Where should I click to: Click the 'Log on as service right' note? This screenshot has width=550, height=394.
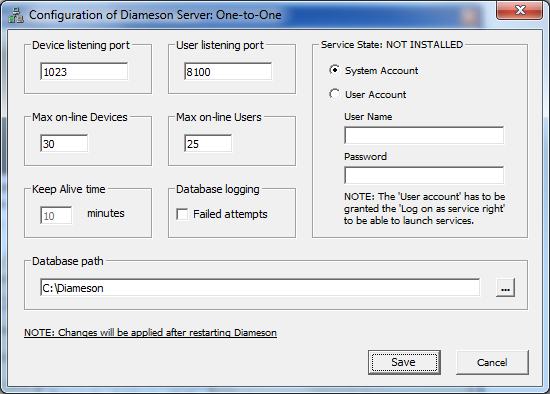424,208
